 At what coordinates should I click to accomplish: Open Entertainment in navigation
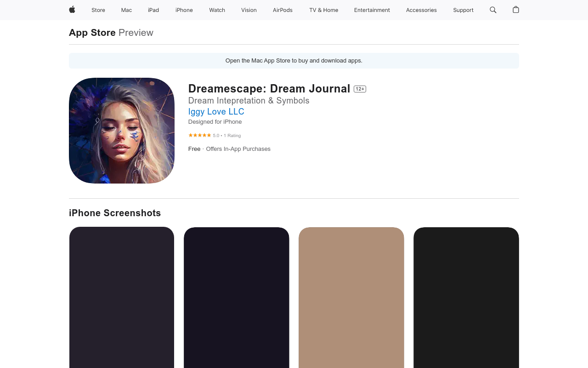(x=372, y=10)
